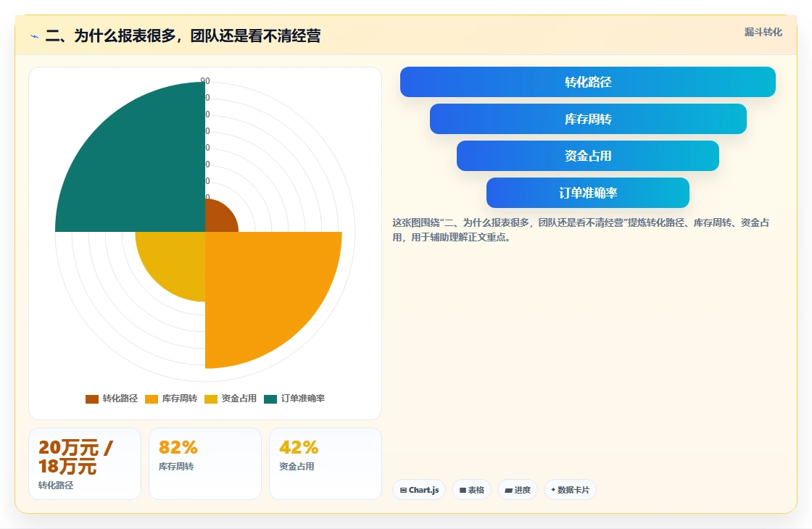812x529 pixels.
Task: Click the 转化路径 legend text label
Action: point(120,399)
